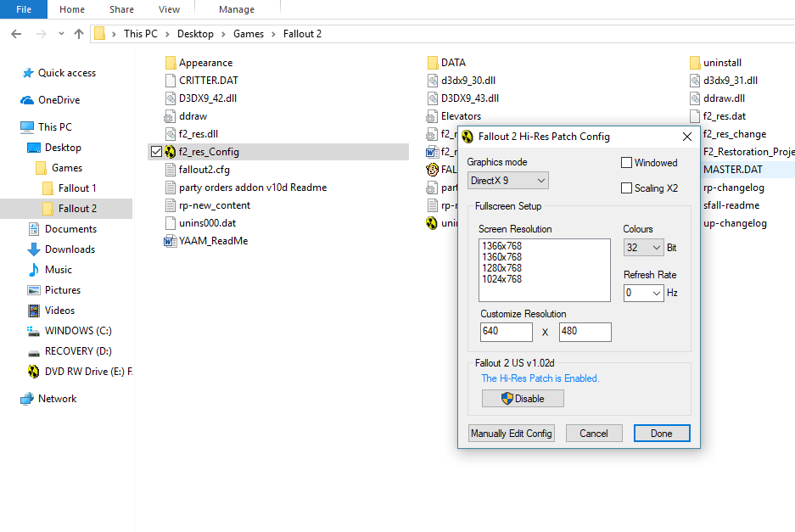Screen dimensions: 795x532
Task: Click the Pictures icon in sidebar
Action: pyautogui.click(x=34, y=290)
